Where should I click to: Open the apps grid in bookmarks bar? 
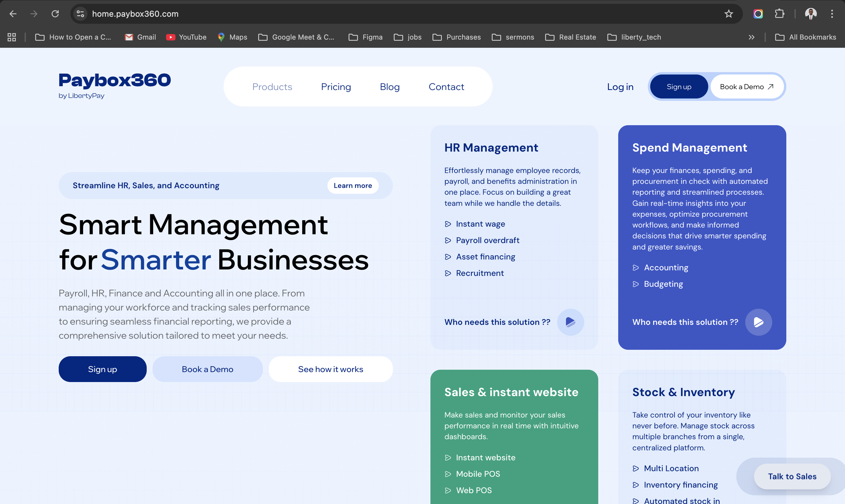(12, 37)
